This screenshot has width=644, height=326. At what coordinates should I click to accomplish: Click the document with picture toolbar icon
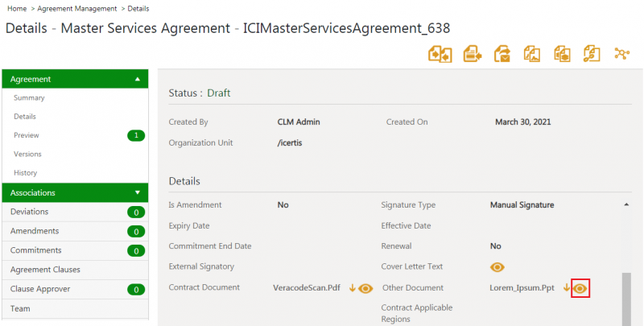tap(532, 54)
